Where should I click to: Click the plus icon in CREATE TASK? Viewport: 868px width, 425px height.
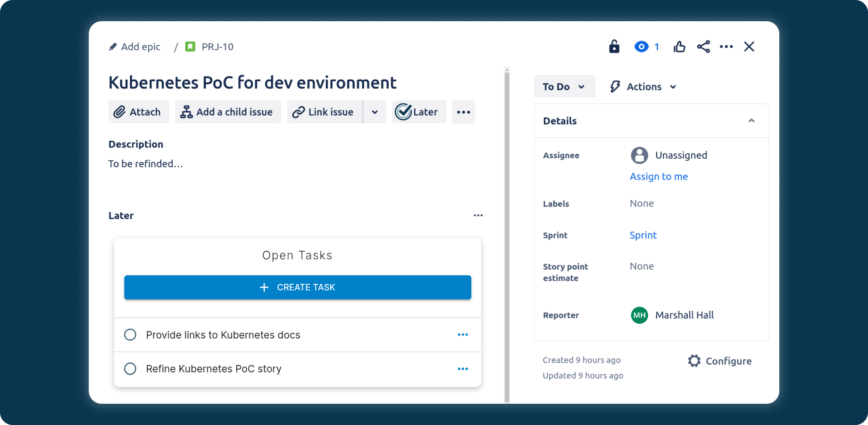(264, 287)
